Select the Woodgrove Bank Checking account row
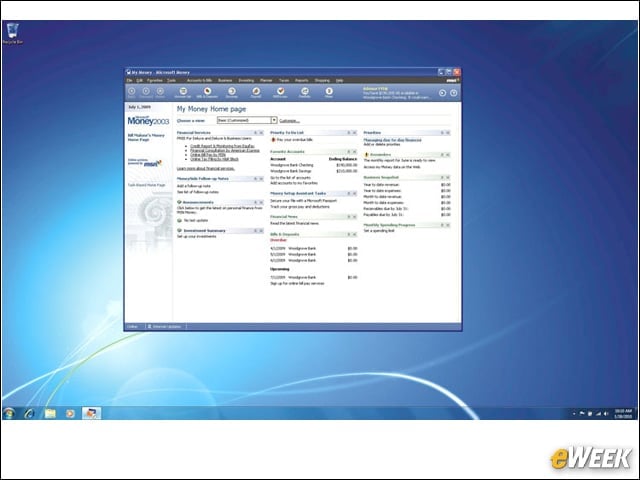Viewport: 640px width, 480px height. tap(313, 165)
